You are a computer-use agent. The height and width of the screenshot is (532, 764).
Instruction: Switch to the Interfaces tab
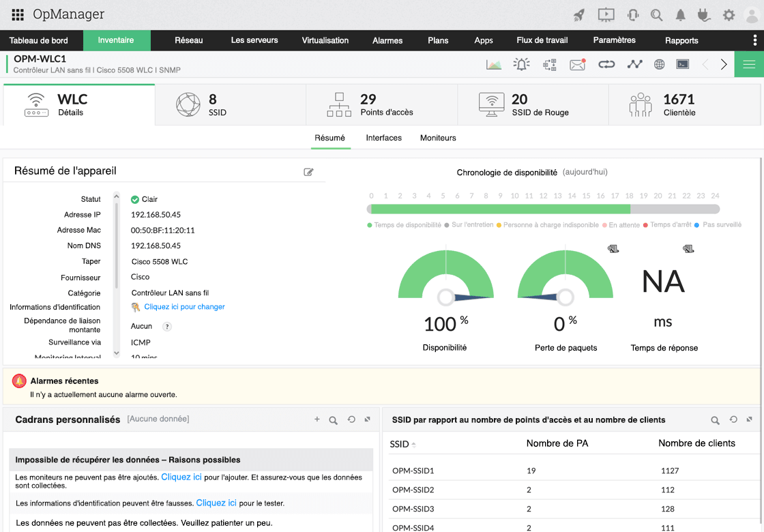pyautogui.click(x=383, y=138)
